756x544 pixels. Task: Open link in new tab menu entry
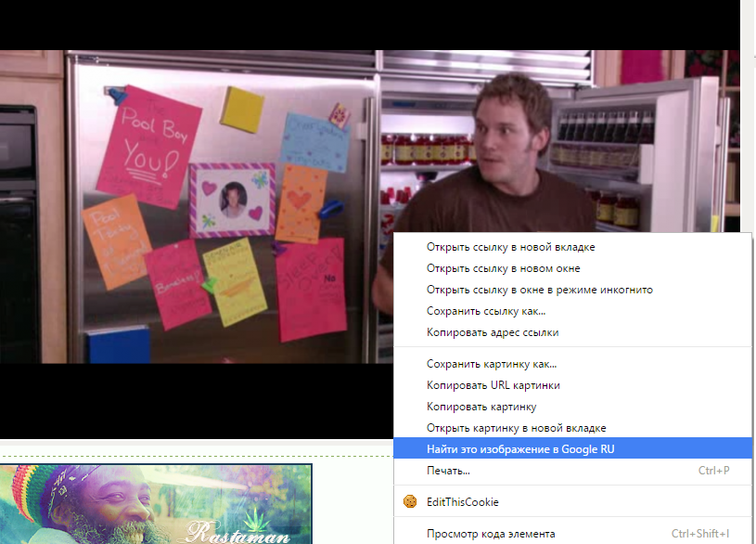[x=572, y=247]
